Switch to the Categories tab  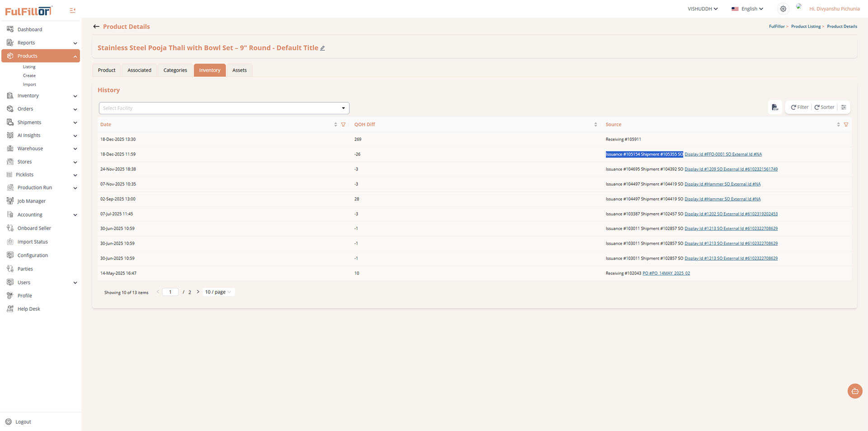175,70
